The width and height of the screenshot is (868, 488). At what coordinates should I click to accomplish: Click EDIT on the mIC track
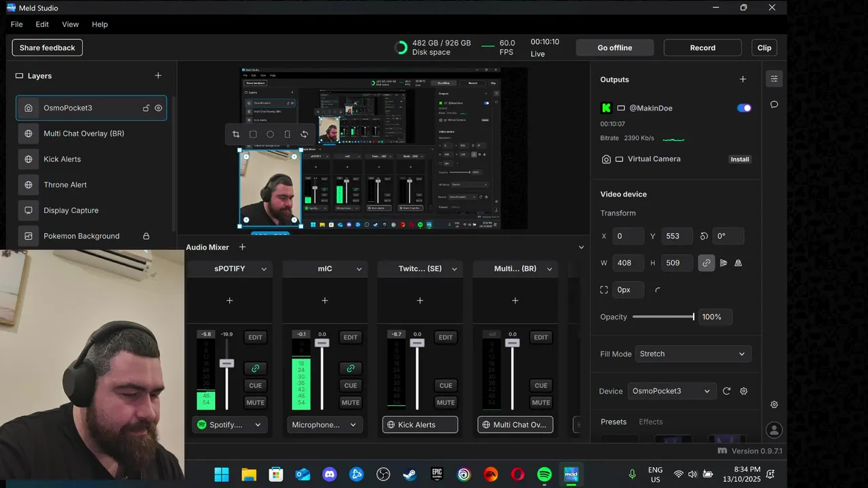[x=351, y=338]
